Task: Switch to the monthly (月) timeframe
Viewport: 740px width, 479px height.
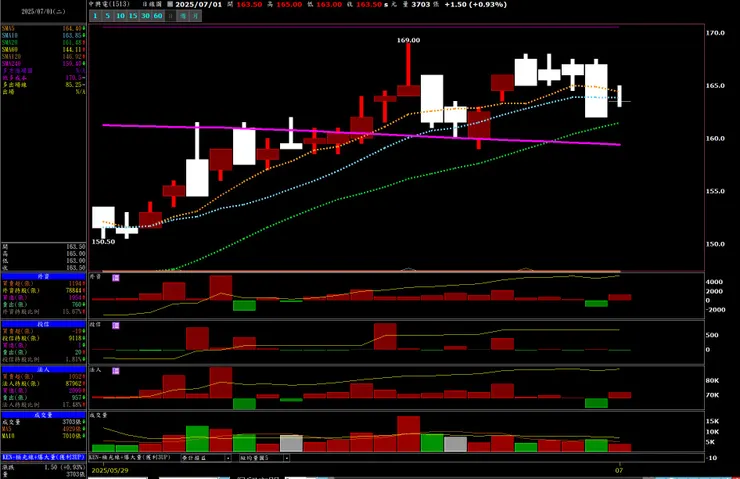Action: click(x=195, y=16)
